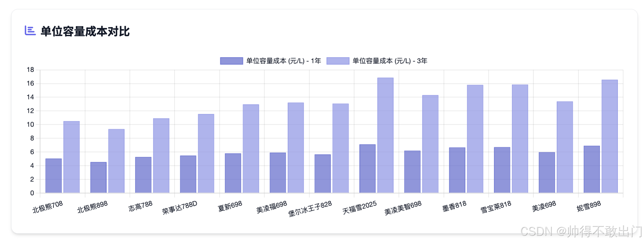Click x-axis label 美凌美智698

[403, 208]
